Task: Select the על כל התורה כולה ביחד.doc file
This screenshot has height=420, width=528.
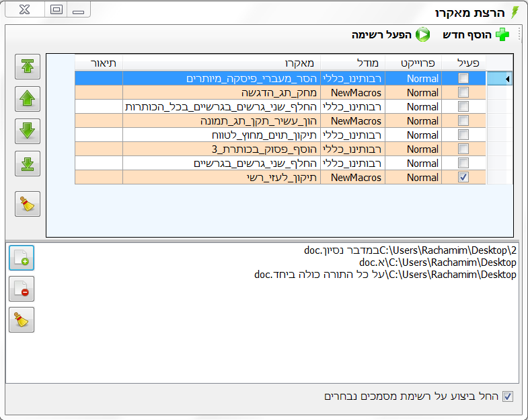Action: point(385,275)
